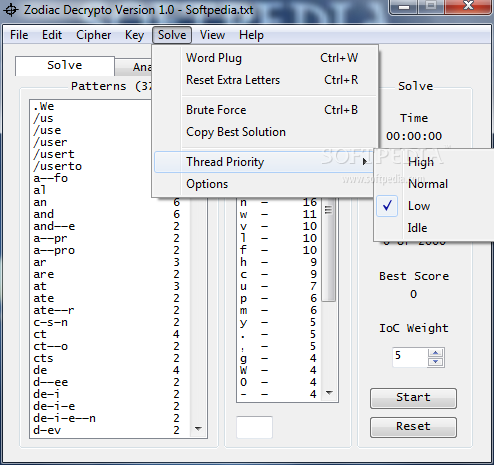Select Reset Extra Letters menu entry

point(265,80)
